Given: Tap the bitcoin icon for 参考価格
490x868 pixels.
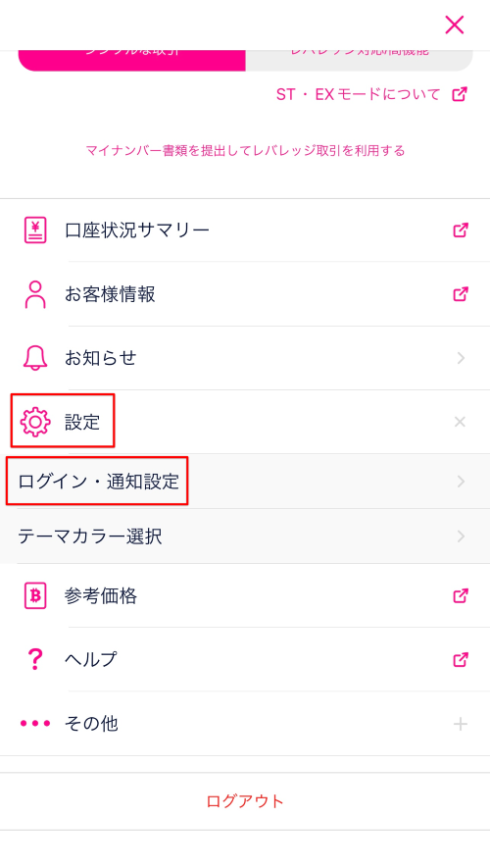Looking at the screenshot, I should click(x=35, y=595).
